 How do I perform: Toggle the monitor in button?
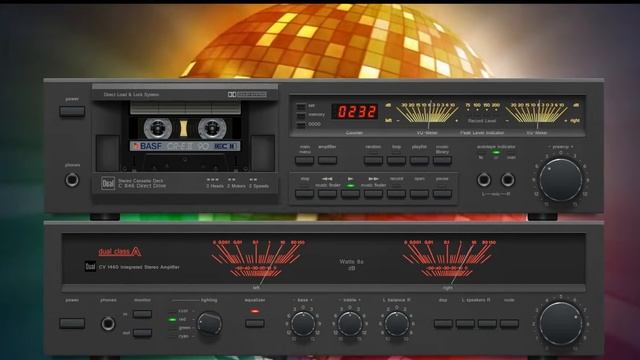click(x=142, y=314)
